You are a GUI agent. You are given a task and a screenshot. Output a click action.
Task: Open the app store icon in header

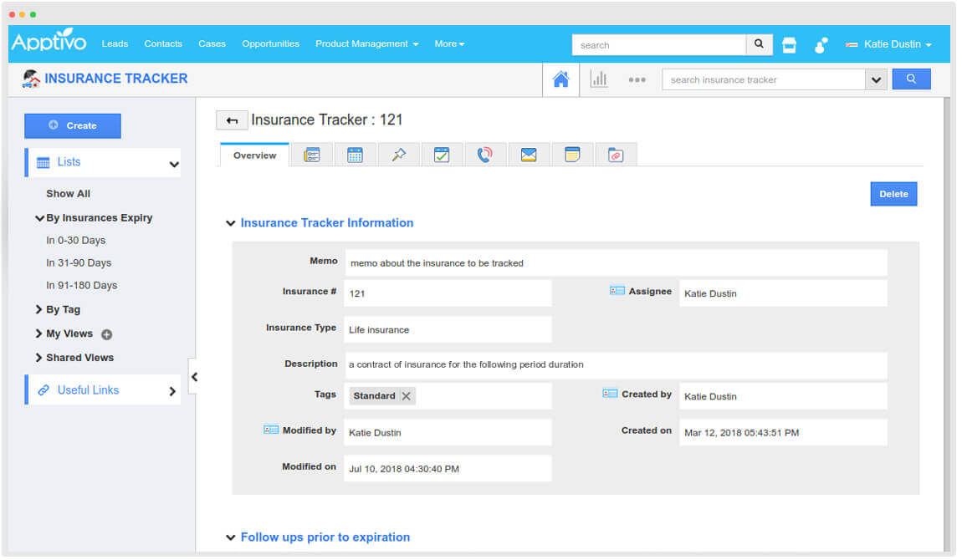coord(789,45)
